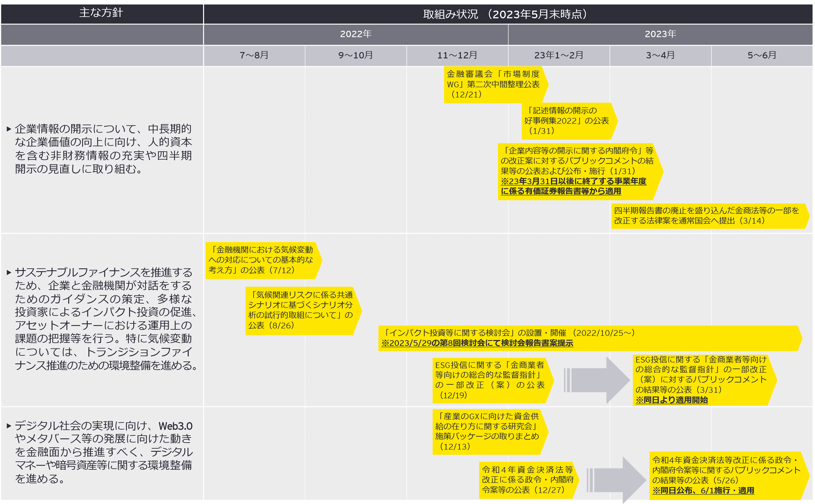Select the 記述情報の開示の好事例集2022 (1/31) label
The image size is (815, 504).
(569, 121)
